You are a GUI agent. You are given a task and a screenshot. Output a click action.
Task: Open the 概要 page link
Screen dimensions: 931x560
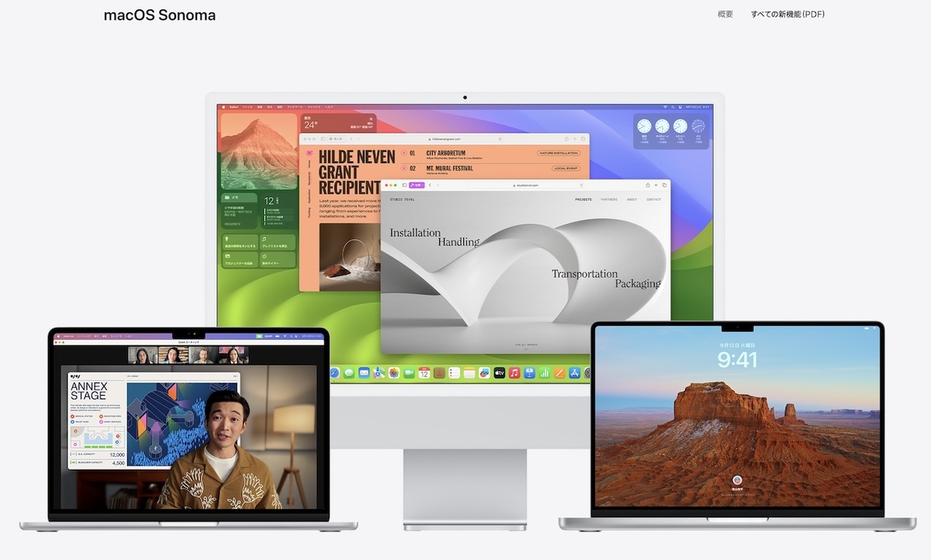[x=725, y=14]
